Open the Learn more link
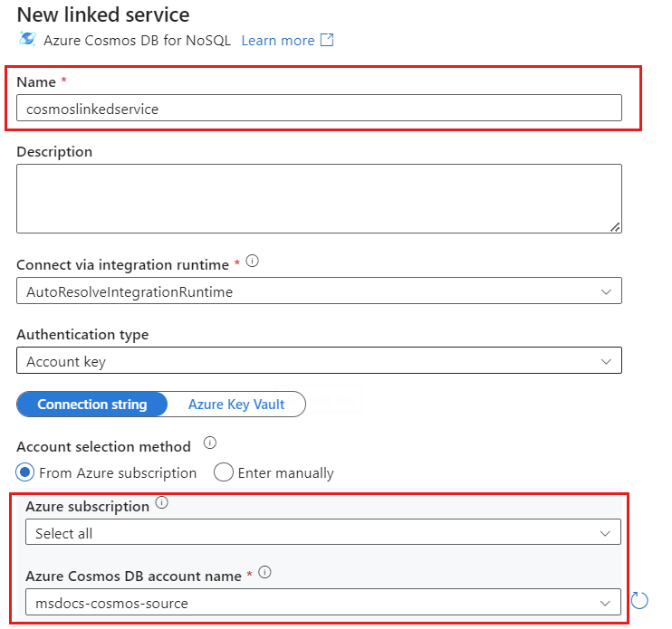This screenshot has width=672, height=629. click(277, 40)
